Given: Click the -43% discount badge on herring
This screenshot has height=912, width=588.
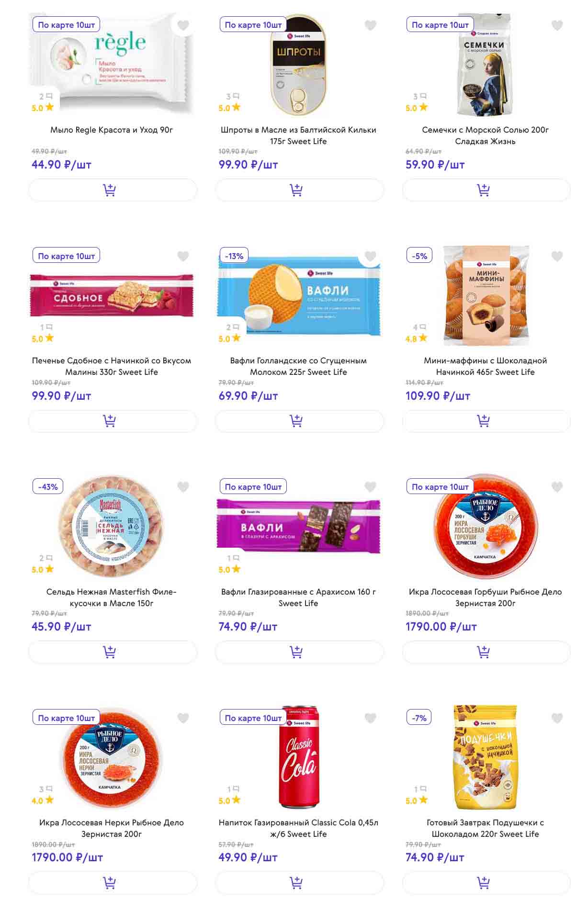Looking at the screenshot, I should pos(48,487).
